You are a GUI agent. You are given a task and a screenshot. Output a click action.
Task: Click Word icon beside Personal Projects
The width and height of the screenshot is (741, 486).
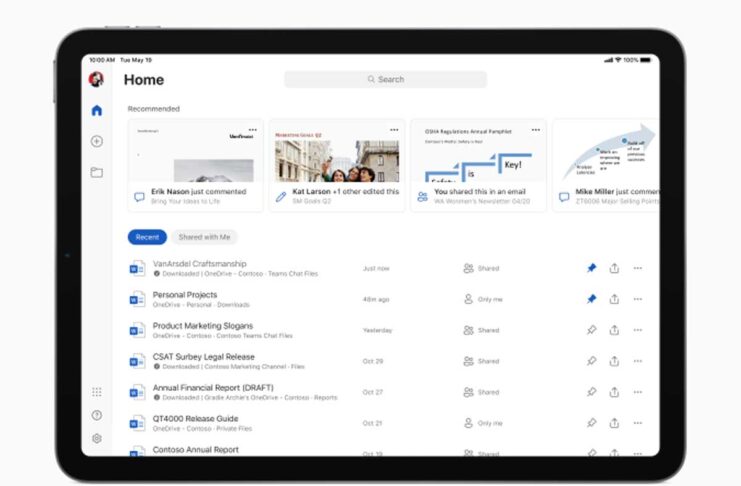coord(137,299)
